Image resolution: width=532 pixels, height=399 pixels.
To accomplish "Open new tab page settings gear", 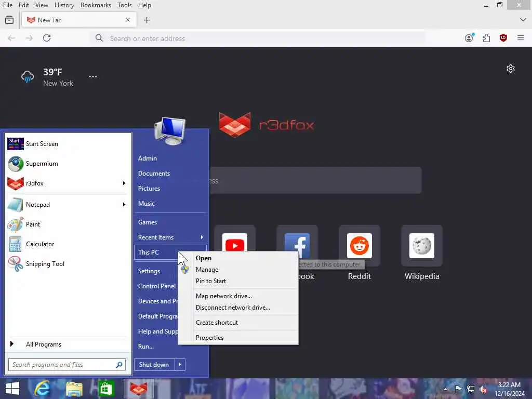I will 511,69.
